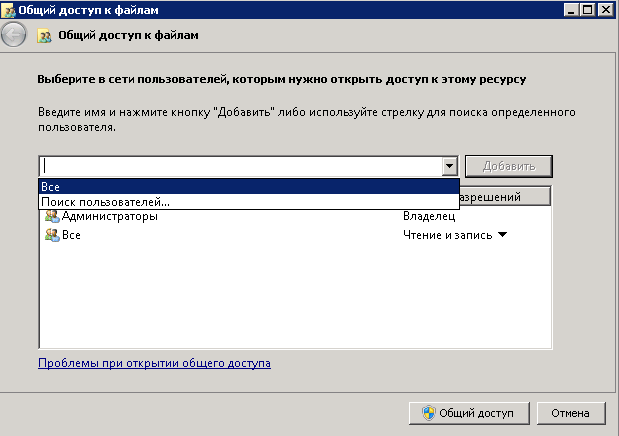This screenshot has width=619, height=436.
Task: Minimize the sharing dialog window
Action: pos(570,10)
